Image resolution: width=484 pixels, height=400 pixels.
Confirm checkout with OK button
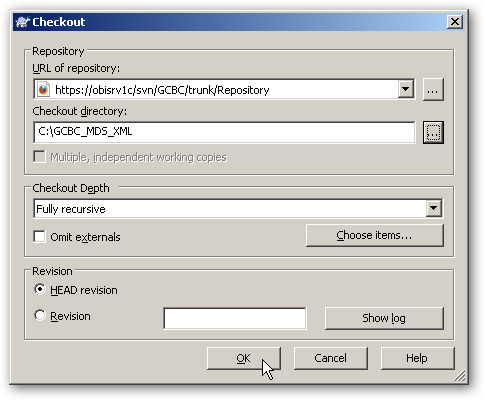tap(244, 358)
